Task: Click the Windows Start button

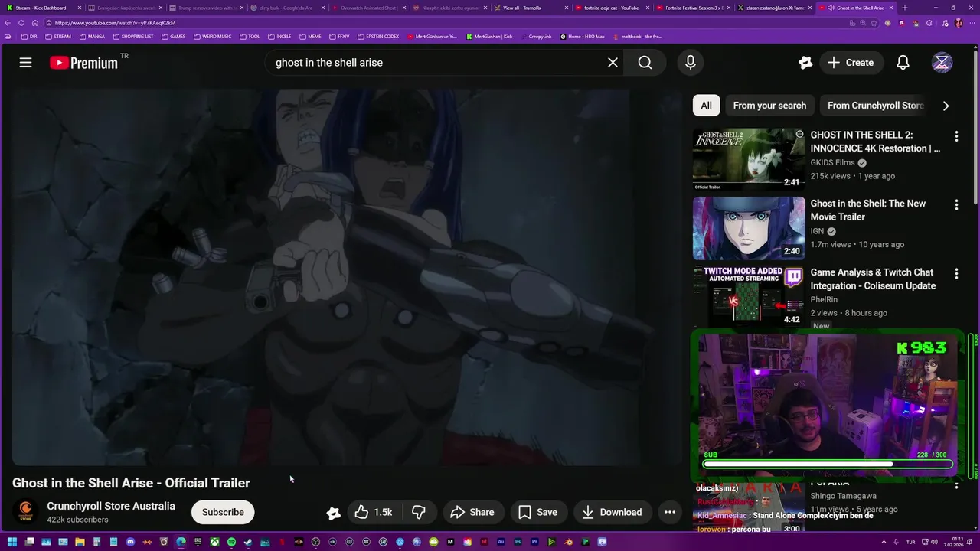Action: 12,543
